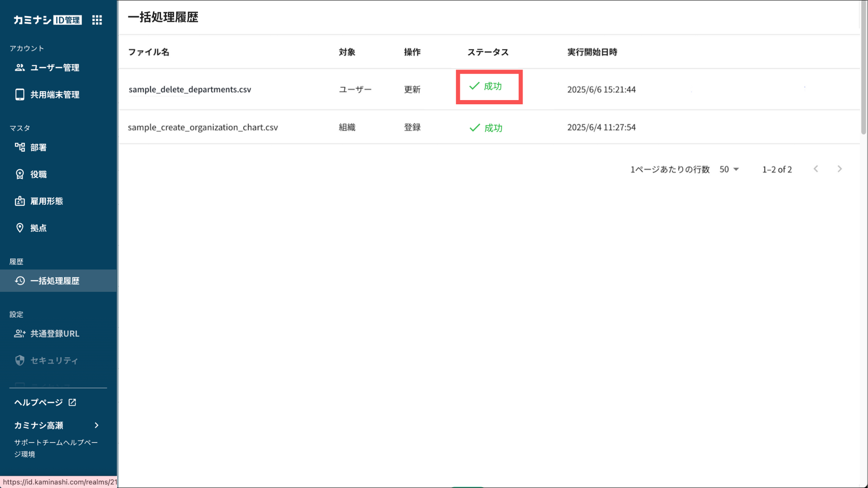
Task: Click the vertical scrollbar on right edge
Action: point(863,68)
